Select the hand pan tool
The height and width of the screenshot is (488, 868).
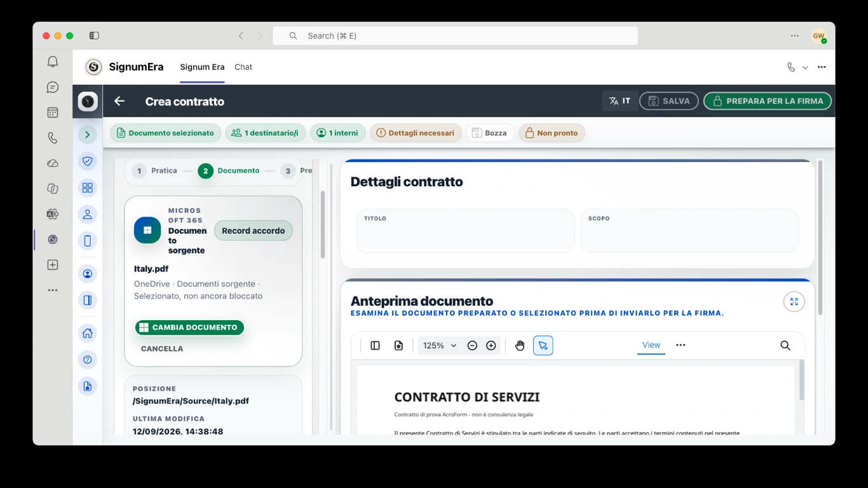pyautogui.click(x=520, y=346)
